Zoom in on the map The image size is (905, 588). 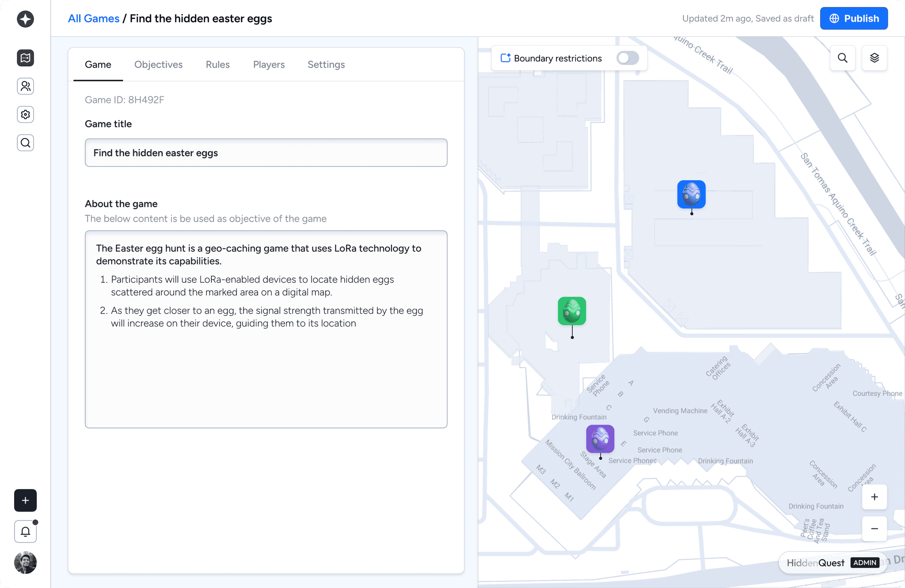[x=874, y=497]
